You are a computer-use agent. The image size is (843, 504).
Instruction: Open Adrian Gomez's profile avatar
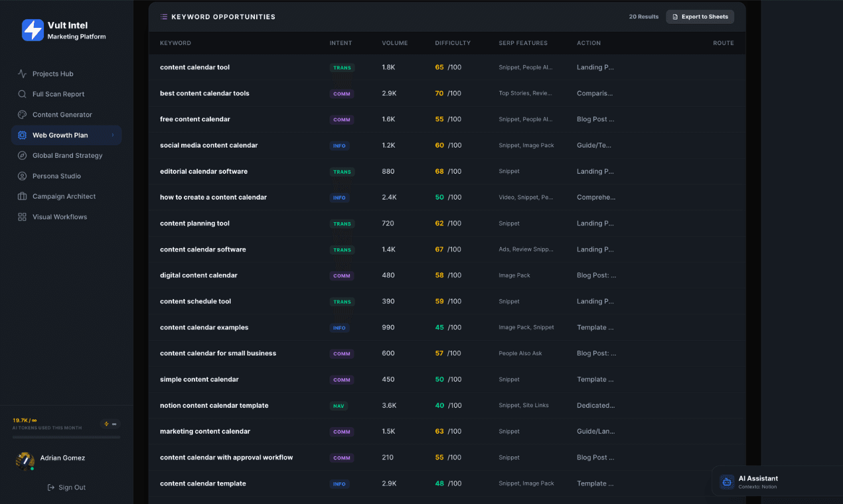click(x=25, y=461)
